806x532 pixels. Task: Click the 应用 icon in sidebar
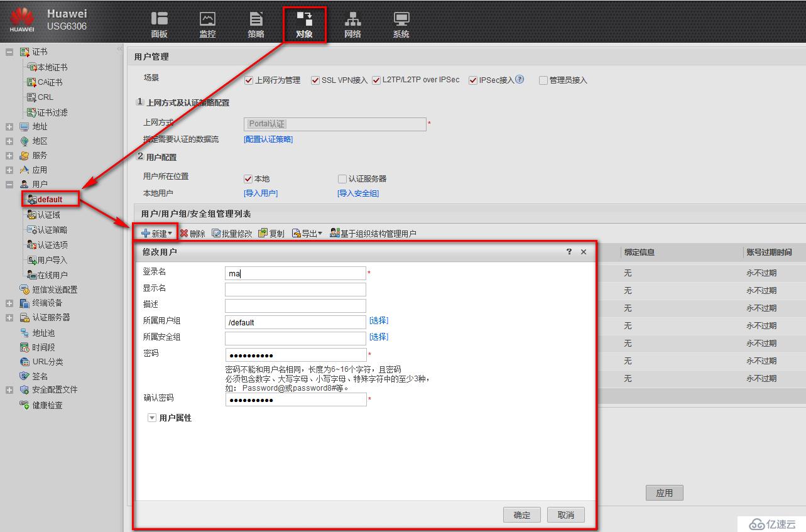tap(25, 170)
